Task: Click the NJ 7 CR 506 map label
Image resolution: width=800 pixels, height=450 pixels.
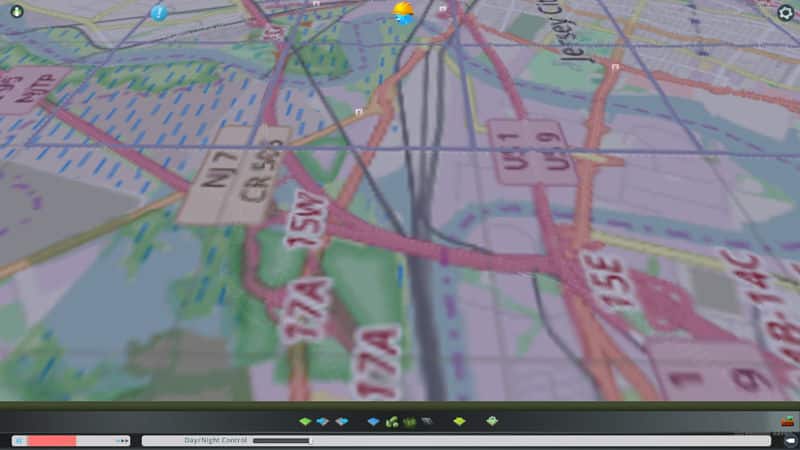Action: click(x=234, y=174)
